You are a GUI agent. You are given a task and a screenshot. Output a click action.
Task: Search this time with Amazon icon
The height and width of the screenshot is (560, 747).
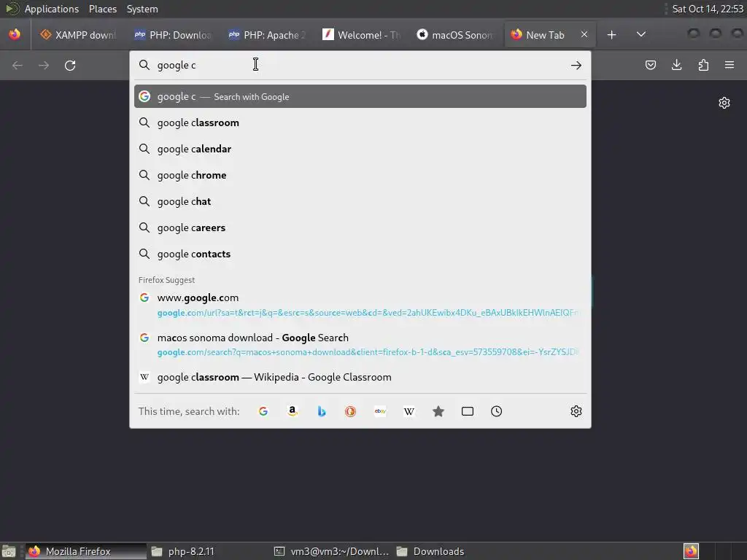(293, 411)
